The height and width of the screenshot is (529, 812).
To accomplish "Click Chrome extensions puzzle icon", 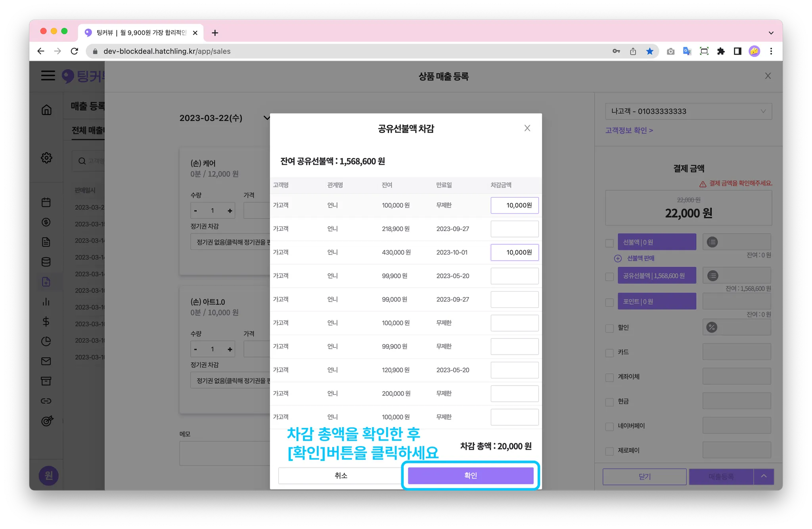I will click(721, 51).
